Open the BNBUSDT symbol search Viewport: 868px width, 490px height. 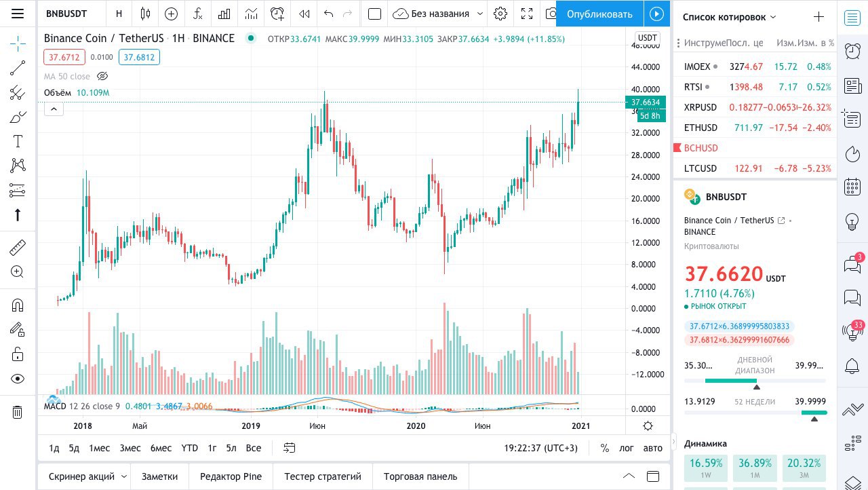[66, 14]
